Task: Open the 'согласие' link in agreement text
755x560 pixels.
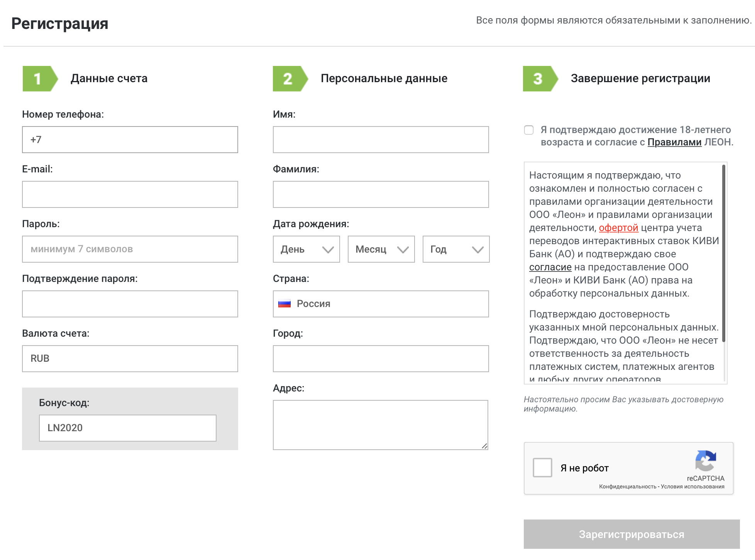Action: [x=550, y=267]
